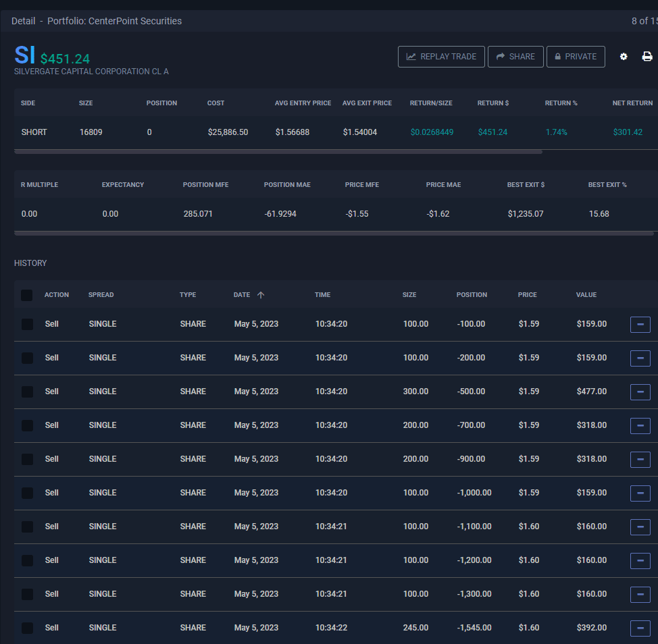
Task: Click minus icon on first Sell row
Action: [x=640, y=325]
